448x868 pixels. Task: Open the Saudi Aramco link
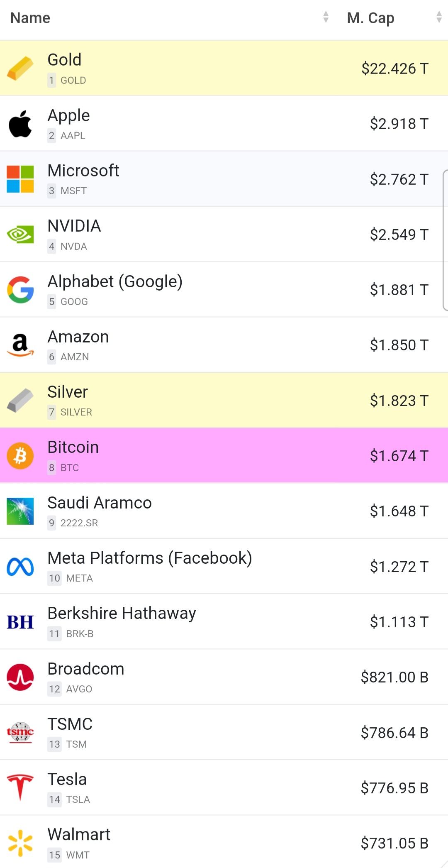click(100, 503)
